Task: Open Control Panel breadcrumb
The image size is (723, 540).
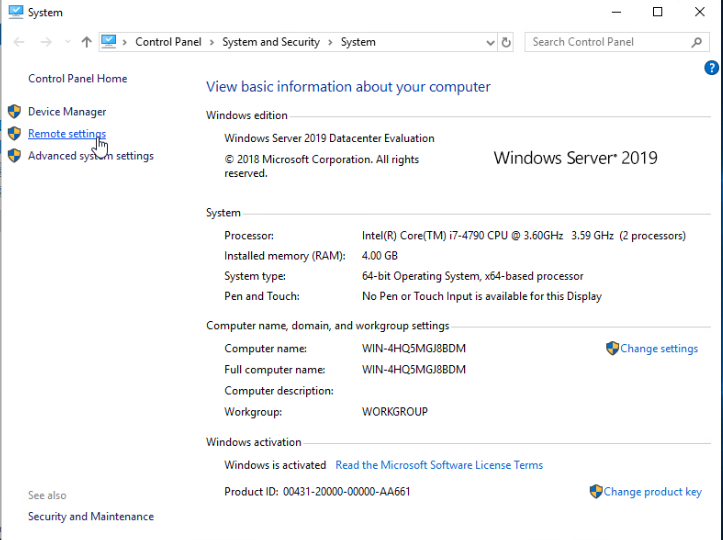Action: 168,42
